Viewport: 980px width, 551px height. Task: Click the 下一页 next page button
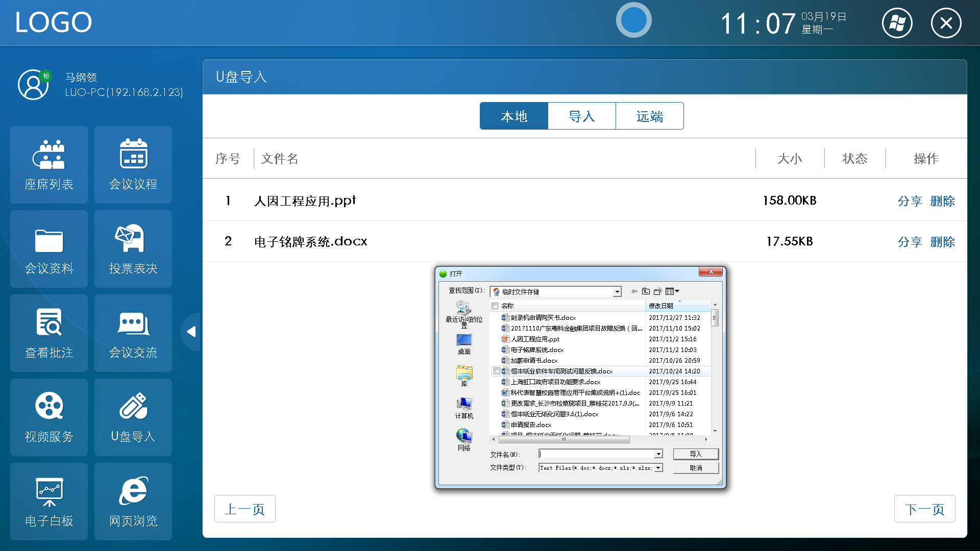click(x=925, y=509)
